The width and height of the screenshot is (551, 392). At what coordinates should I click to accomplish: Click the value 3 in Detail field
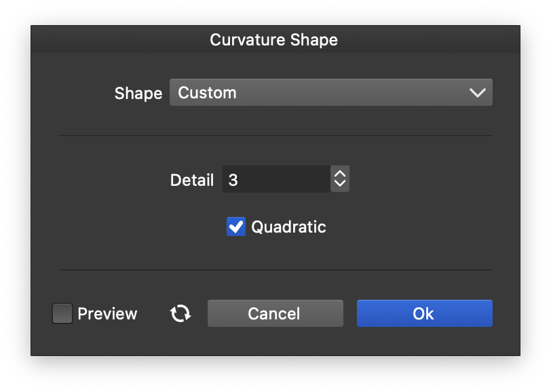(x=233, y=180)
